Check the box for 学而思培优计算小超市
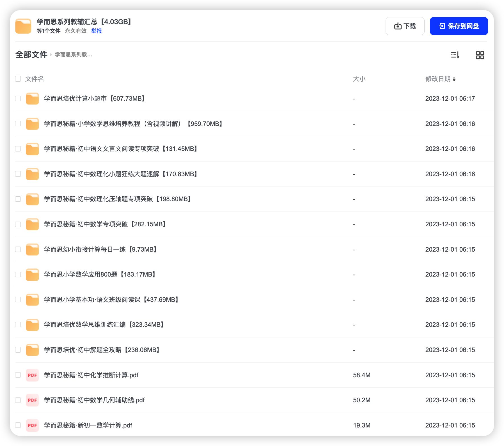This screenshot has width=504, height=446. [18, 99]
